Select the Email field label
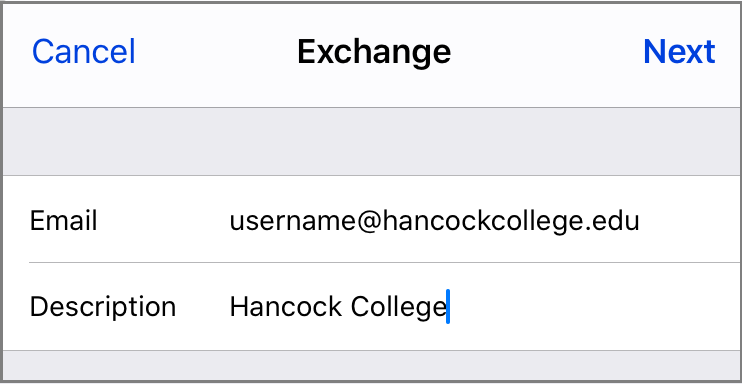 tap(63, 221)
